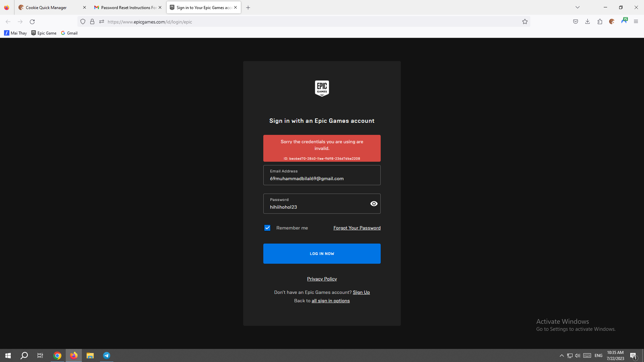Open File Explorer from the taskbar
This screenshot has width=644, height=362.
tap(90, 356)
